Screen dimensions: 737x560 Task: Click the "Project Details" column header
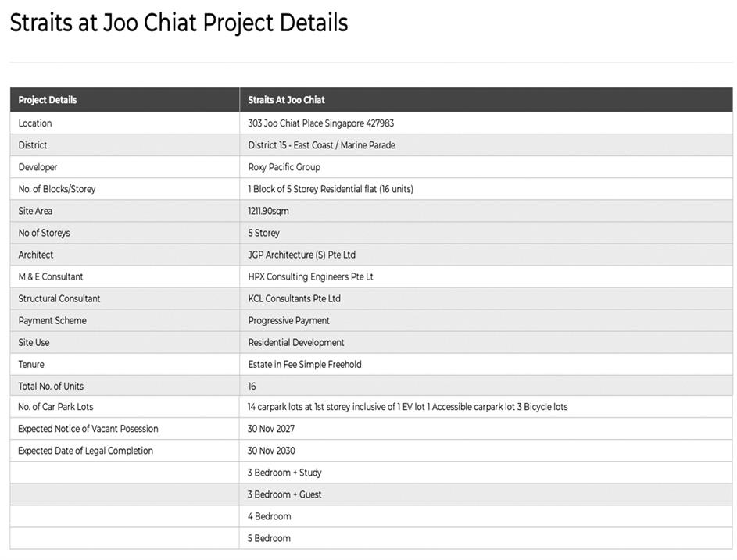(48, 100)
